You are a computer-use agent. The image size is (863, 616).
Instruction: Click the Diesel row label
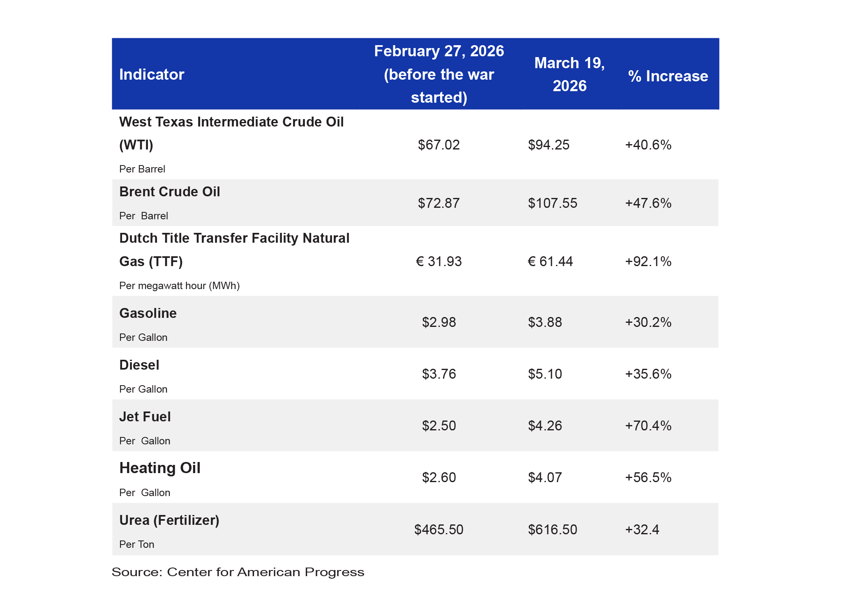point(139,365)
